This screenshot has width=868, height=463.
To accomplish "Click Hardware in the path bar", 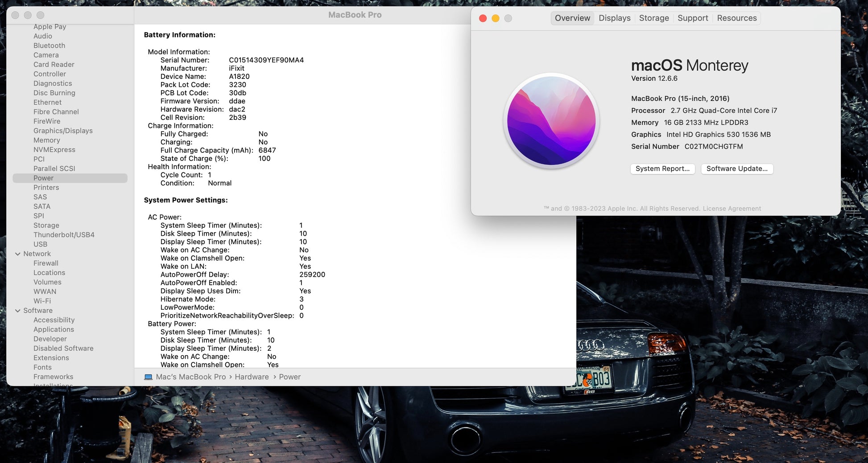I will pos(252,377).
